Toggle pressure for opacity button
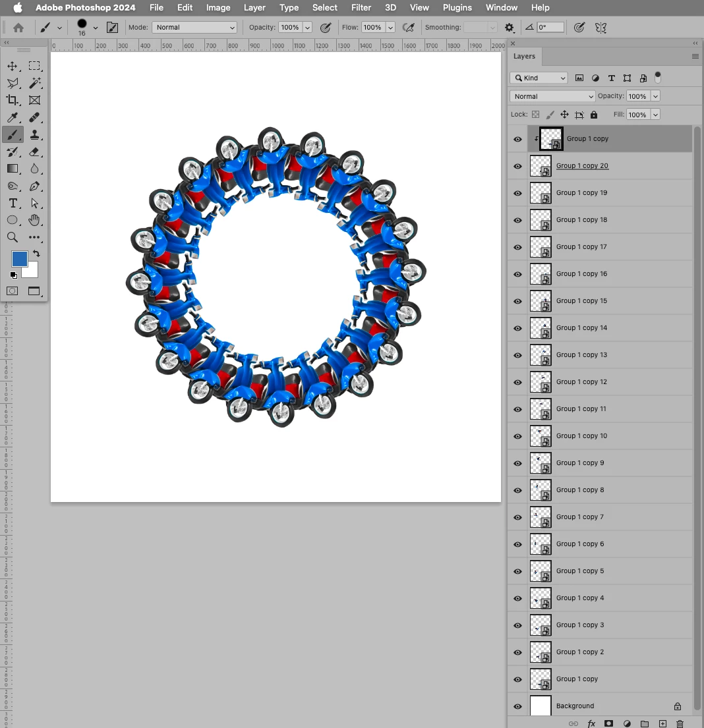Screen dimensions: 704x728 click(326, 28)
